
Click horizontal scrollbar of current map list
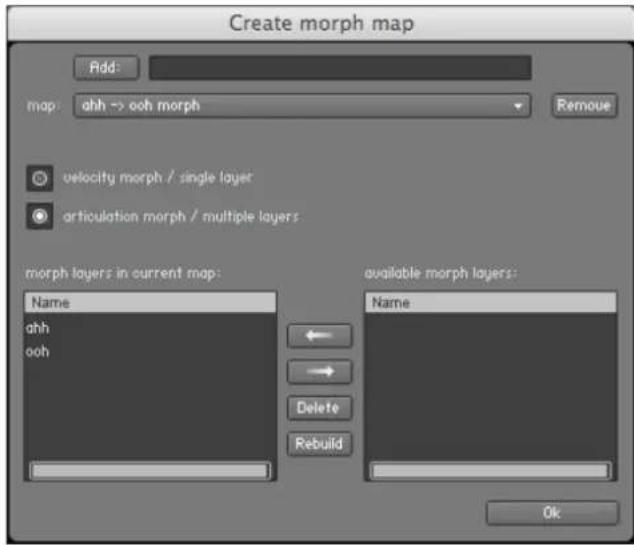150,471
